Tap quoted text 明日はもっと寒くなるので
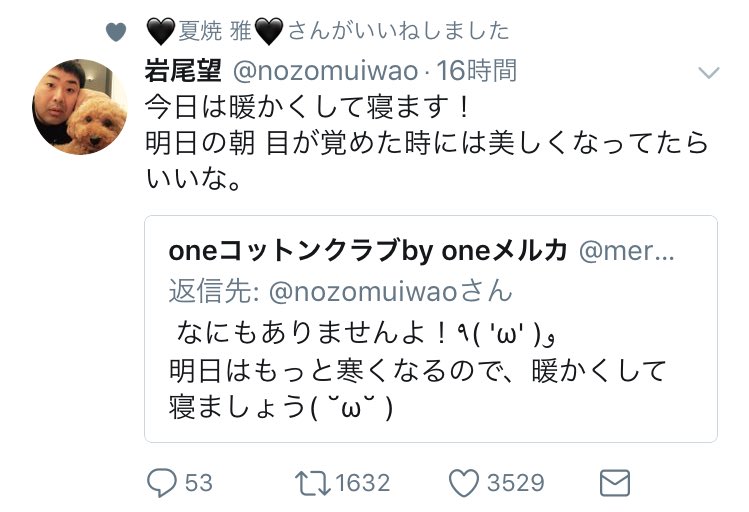Screen dimensions: 749x512 coord(300,369)
